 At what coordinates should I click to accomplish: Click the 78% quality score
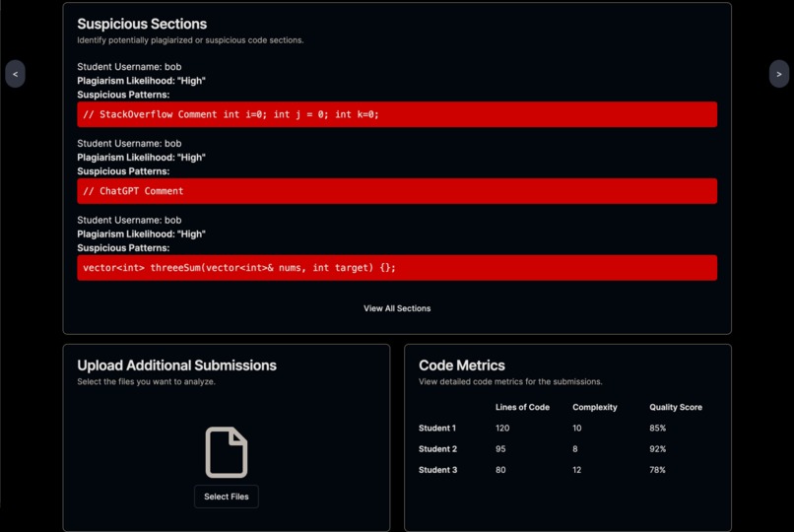657,470
